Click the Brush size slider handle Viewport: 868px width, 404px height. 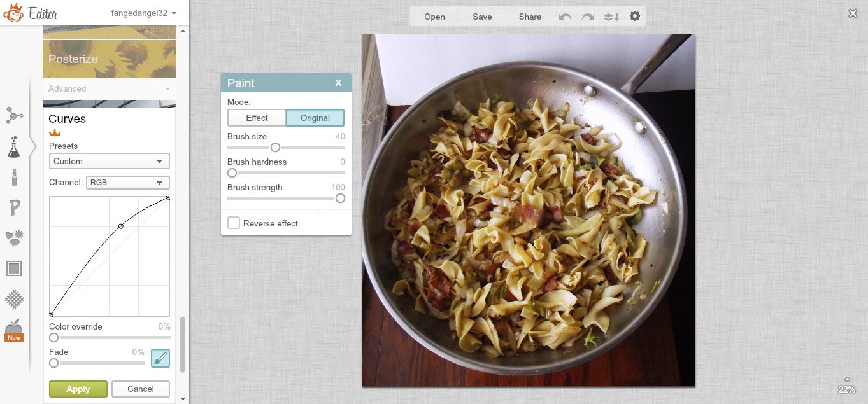[x=275, y=147]
